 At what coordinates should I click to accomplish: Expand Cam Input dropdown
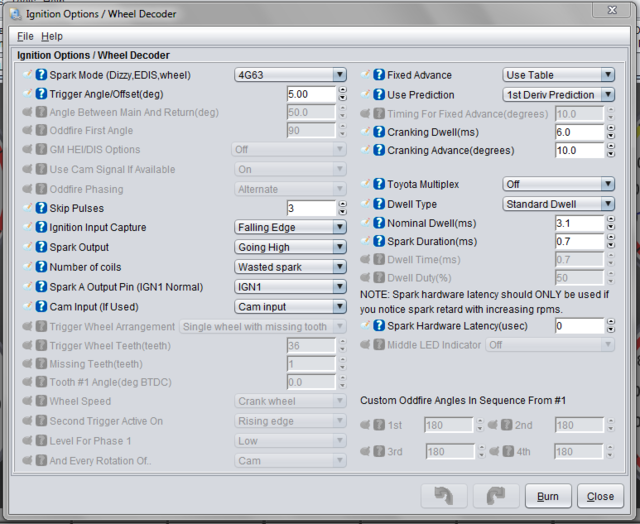pyautogui.click(x=290, y=306)
